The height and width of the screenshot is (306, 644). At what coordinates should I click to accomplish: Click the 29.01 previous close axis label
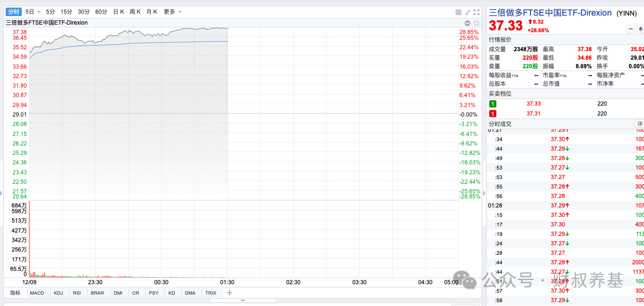19,114
